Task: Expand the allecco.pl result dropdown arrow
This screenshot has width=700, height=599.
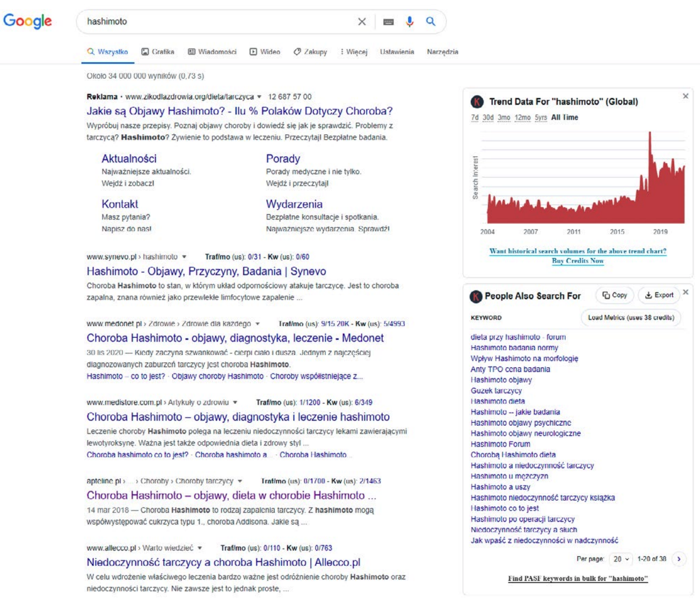Action: click(x=200, y=549)
